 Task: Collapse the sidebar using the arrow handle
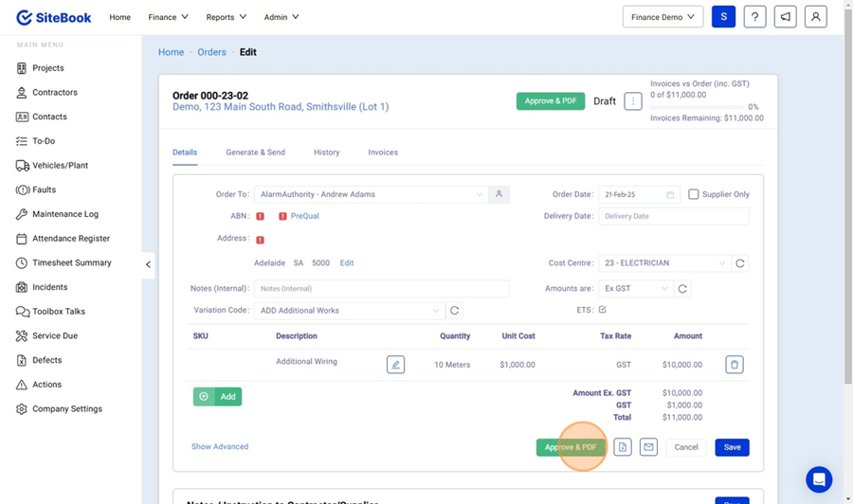(148, 264)
